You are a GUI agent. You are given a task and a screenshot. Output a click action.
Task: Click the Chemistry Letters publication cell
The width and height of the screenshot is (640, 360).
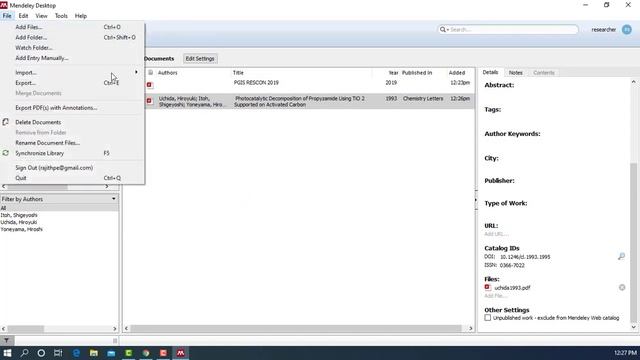click(x=423, y=99)
